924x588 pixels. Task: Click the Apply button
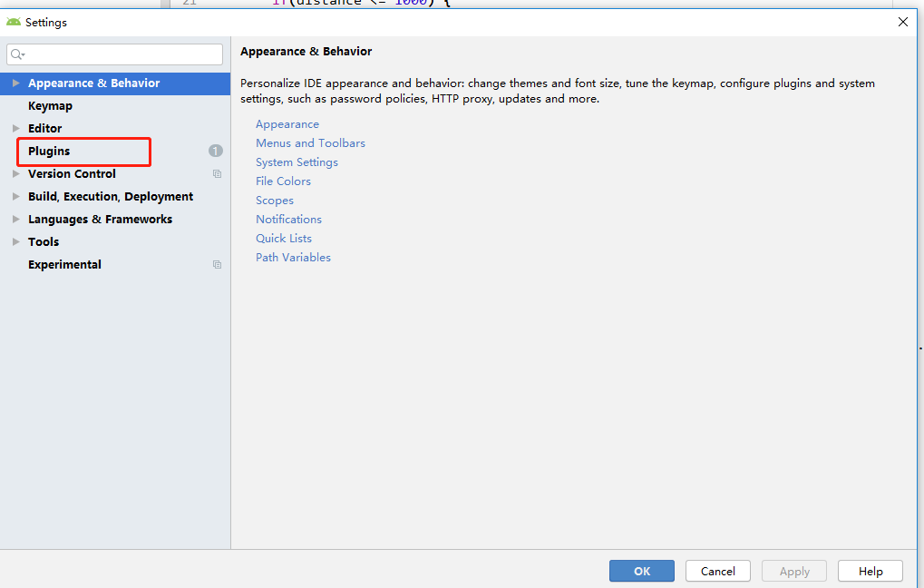pos(794,571)
